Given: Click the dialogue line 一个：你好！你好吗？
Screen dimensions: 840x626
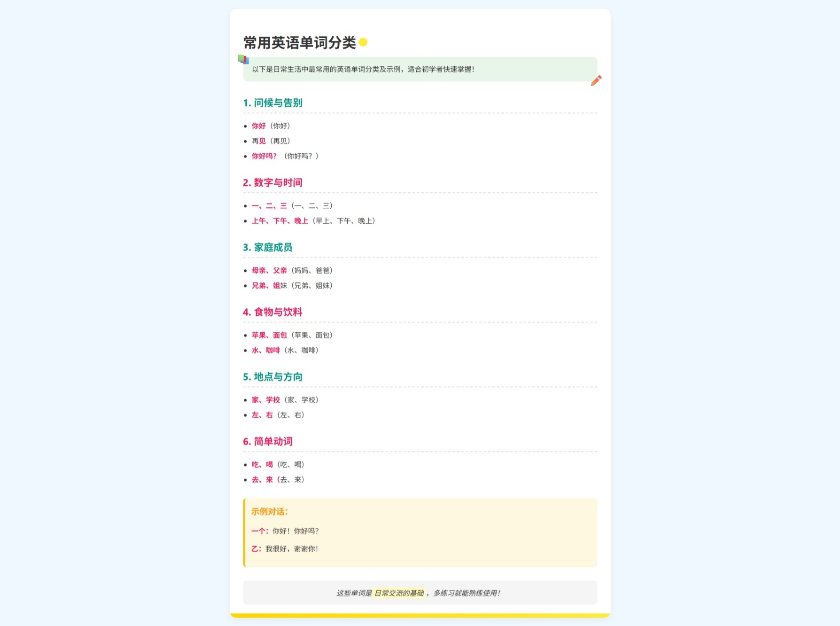Looking at the screenshot, I should coord(285,531).
